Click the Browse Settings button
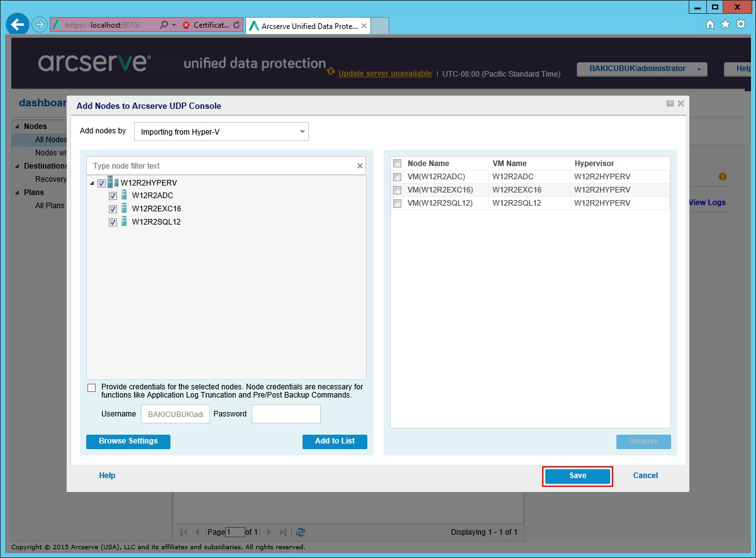This screenshot has height=558, width=756. pos(128,441)
